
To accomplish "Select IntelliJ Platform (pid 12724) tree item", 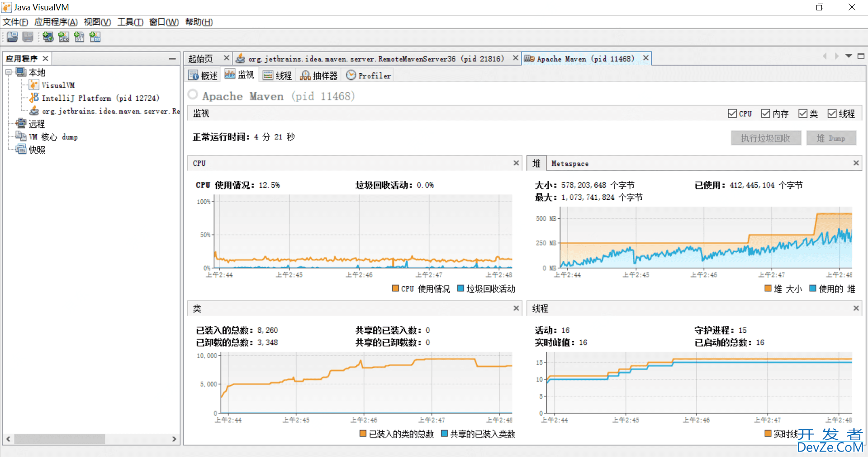I will pyautogui.click(x=100, y=98).
